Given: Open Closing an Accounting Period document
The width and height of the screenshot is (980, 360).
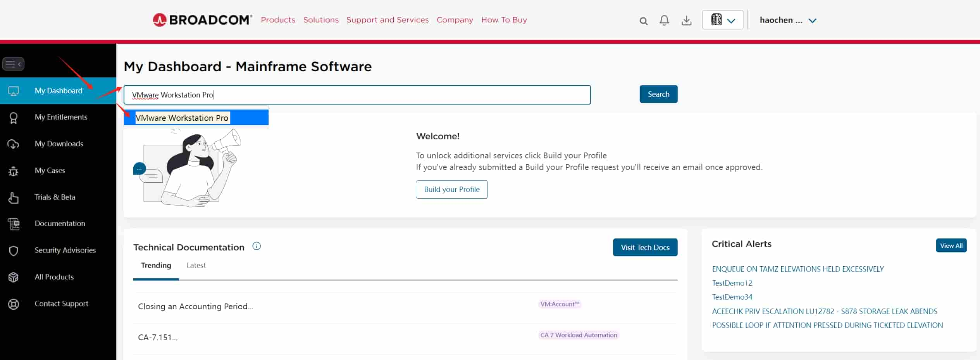Looking at the screenshot, I should coord(195,306).
